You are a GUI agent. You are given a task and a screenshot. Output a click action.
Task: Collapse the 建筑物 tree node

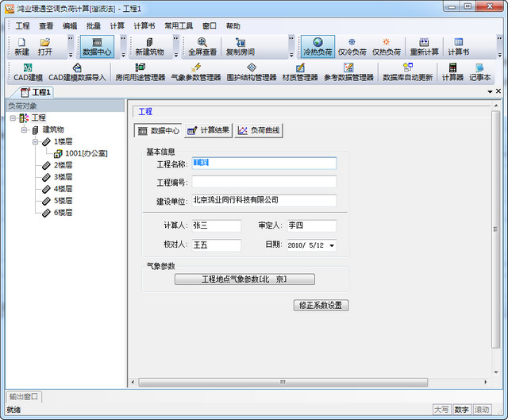[x=25, y=130]
